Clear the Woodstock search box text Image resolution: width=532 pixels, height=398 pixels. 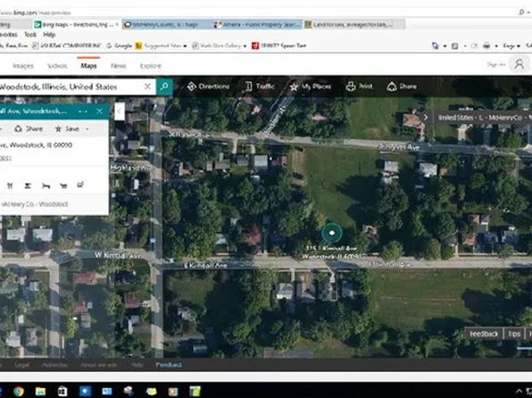[147, 87]
